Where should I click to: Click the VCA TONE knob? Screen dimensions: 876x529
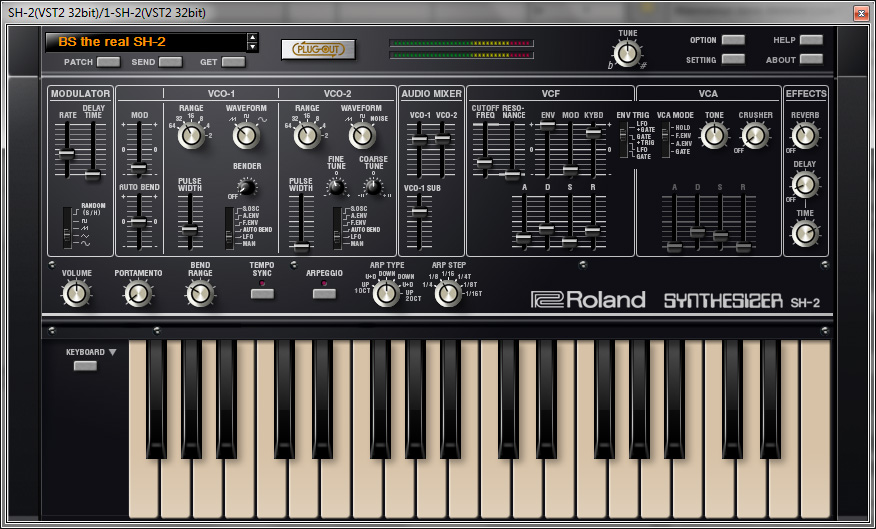[714, 135]
